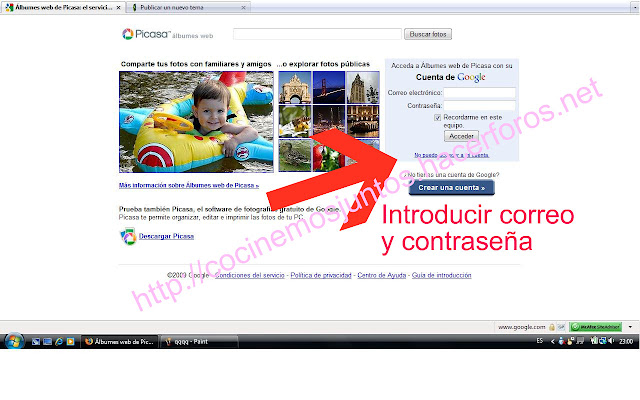Click the ES language indicator in taskbar
Image resolution: width=640 pixels, height=400 pixels.
pos(540,341)
